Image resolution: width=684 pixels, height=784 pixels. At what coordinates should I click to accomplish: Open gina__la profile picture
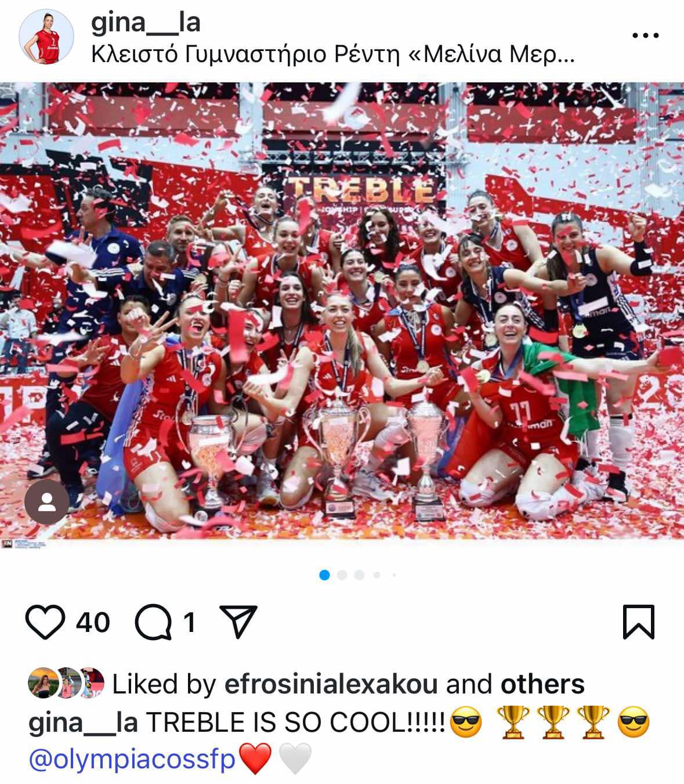click(x=46, y=37)
